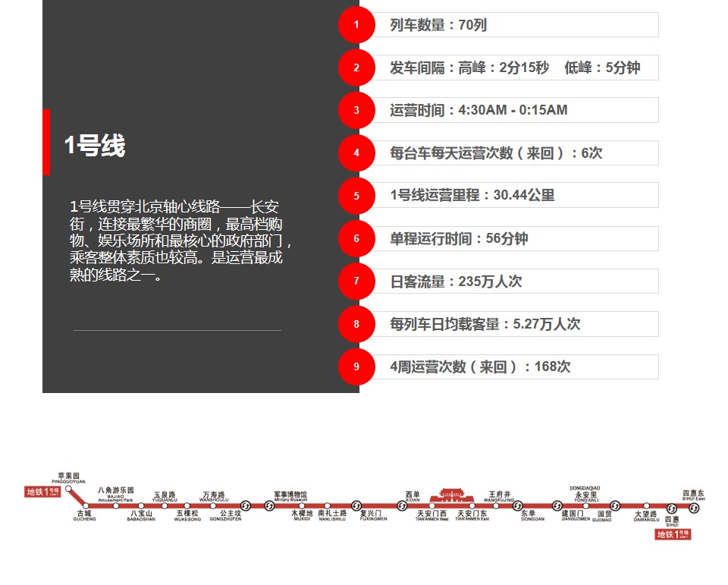Click the red circle numbered 2
Viewport: 728px width, 585px height.
click(356, 68)
